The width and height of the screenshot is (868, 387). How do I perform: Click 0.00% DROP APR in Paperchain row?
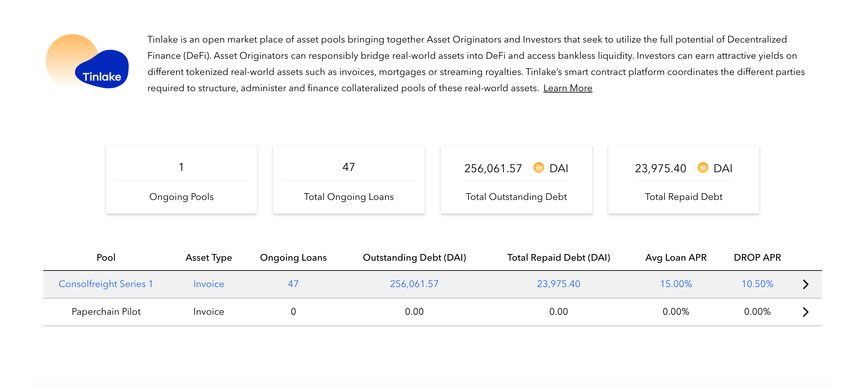click(x=757, y=312)
